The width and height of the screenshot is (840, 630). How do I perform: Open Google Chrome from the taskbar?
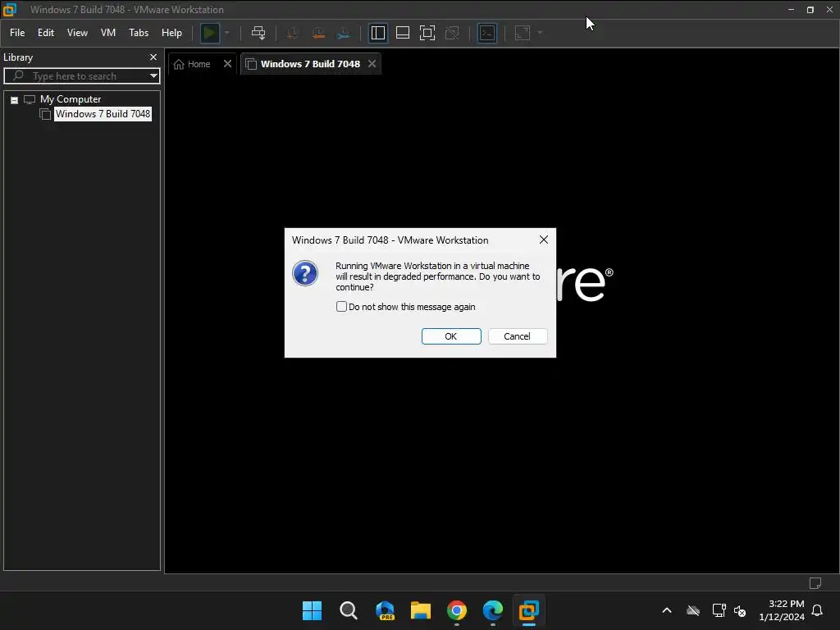(456, 610)
